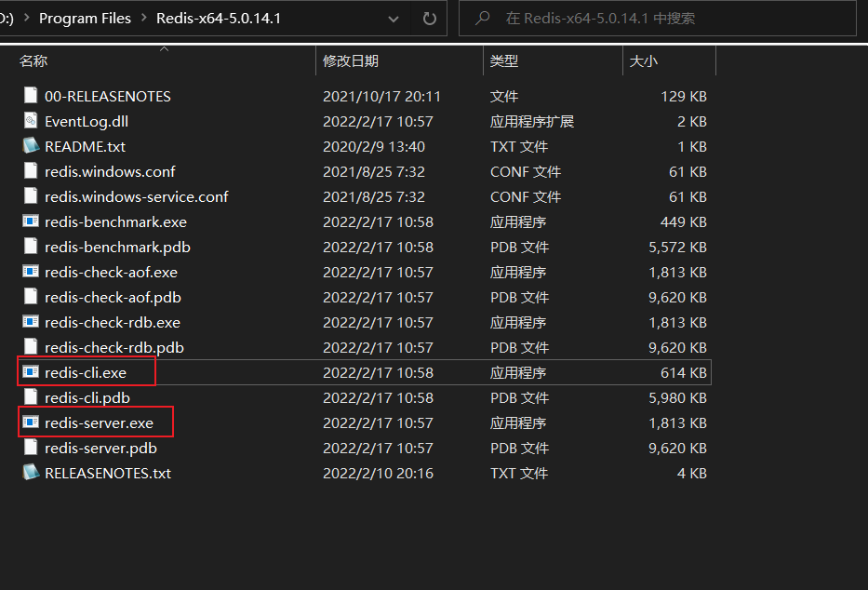
Task: Select the file name redis-check-rdb.pdb
Action: point(114,348)
